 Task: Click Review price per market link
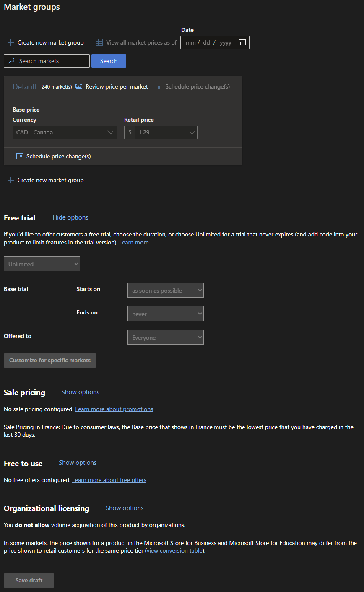117,86
